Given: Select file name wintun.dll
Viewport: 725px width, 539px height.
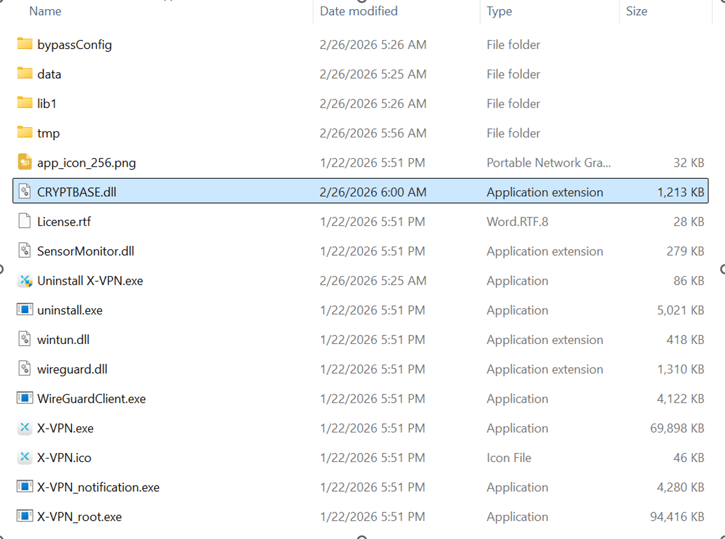Looking at the screenshot, I should (x=63, y=340).
